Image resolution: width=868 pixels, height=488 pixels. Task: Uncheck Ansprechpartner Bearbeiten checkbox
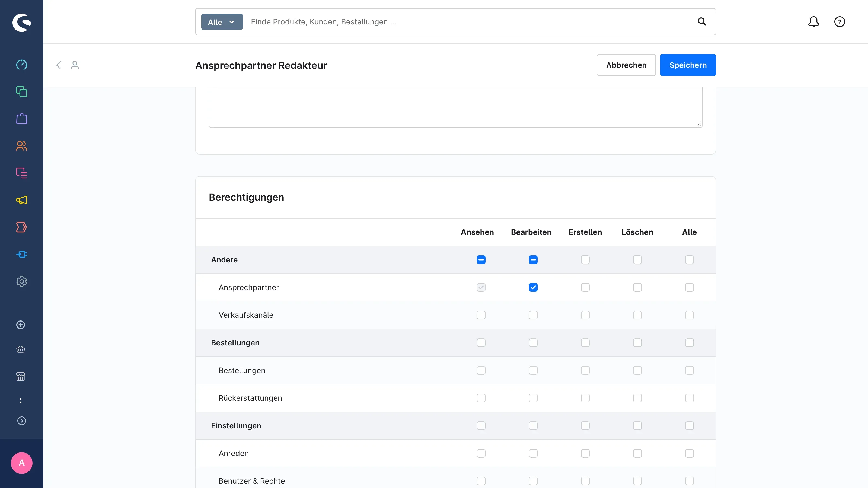pyautogui.click(x=533, y=287)
